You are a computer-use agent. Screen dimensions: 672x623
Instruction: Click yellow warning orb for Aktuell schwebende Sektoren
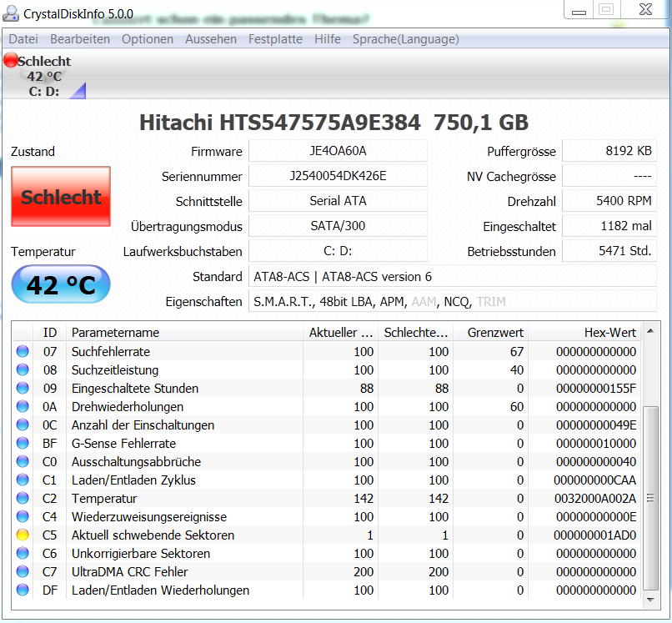[x=23, y=535]
